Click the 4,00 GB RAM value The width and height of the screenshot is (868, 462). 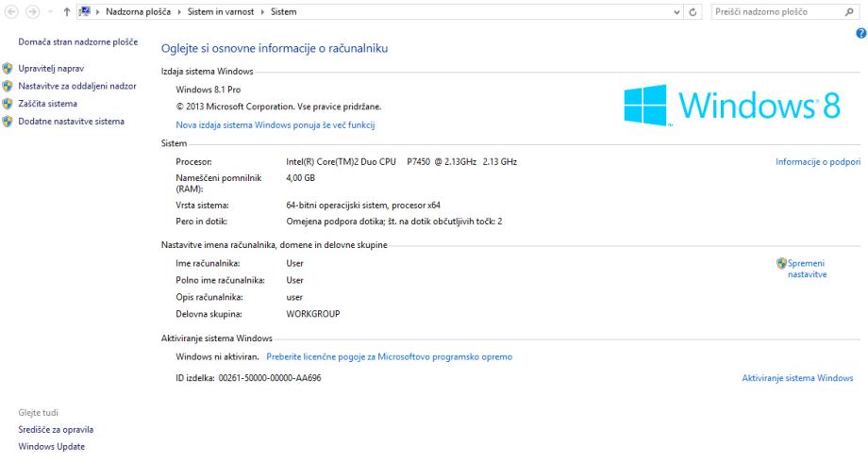click(301, 178)
